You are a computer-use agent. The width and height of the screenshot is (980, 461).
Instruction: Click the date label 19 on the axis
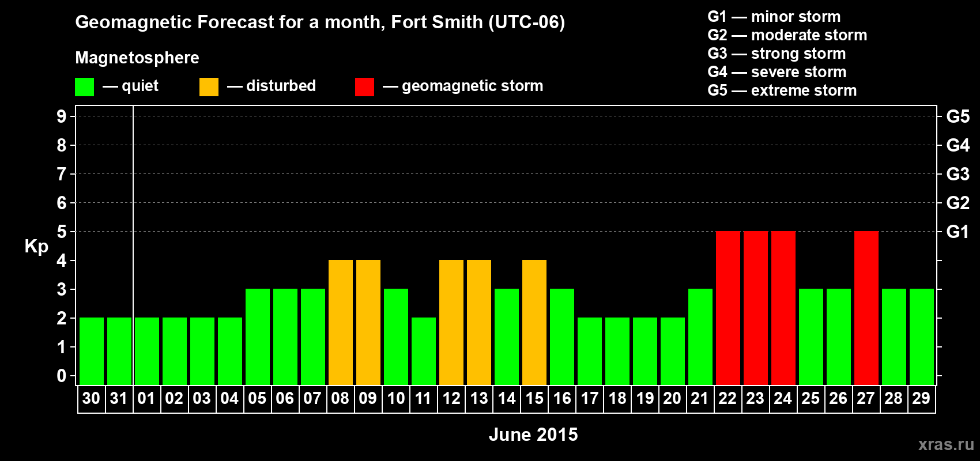[645, 399]
